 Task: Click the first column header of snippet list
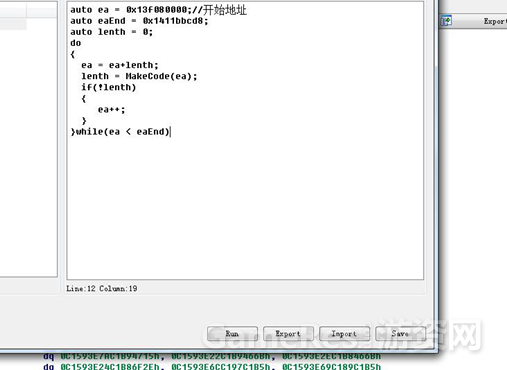pyautogui.click(x=13, y=11)
